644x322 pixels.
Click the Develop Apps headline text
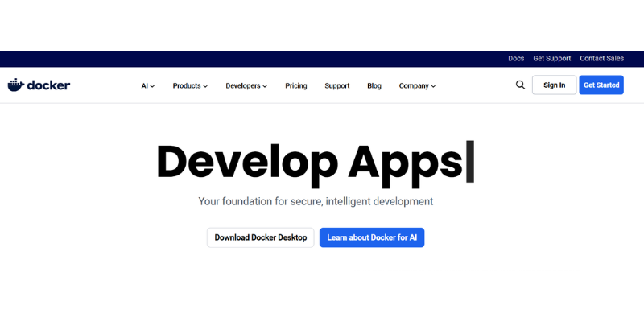pyautogui.click(x=309, y=161)
